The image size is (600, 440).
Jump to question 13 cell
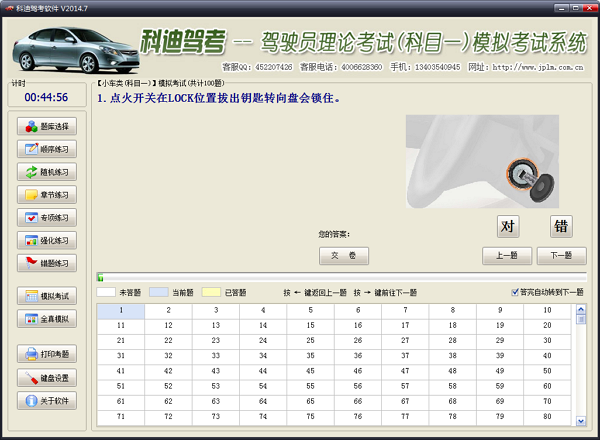pos(216,326)
